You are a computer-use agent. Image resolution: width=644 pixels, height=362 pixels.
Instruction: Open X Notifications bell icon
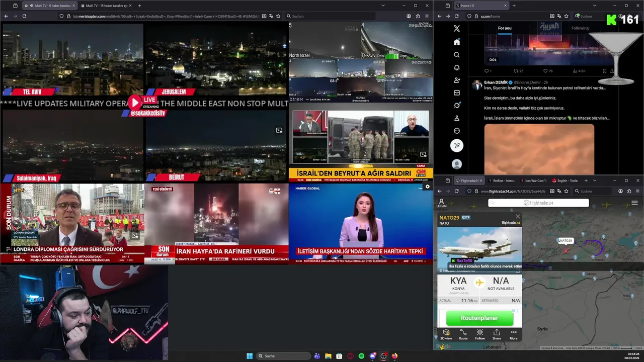coord(457,67)
